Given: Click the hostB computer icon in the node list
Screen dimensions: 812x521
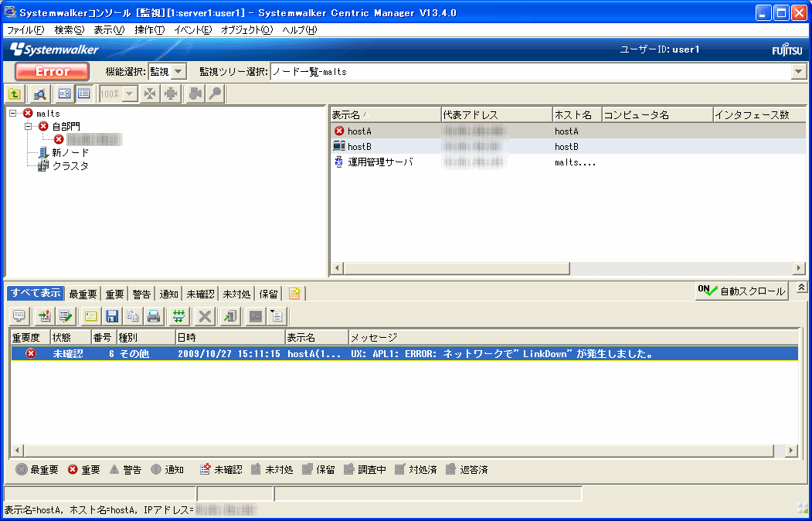Looking at the screenshot, I should (x=339, y=147).
